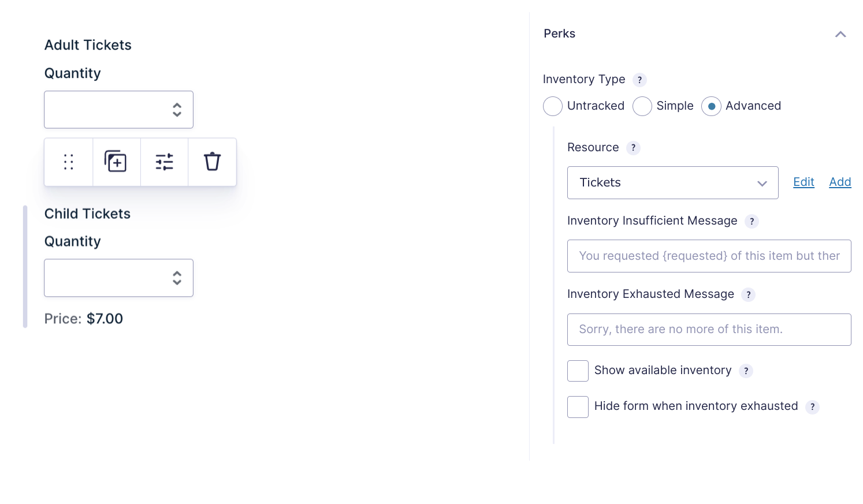Image resolution: width=863 pixels, height=504 pixels.
Task: Collapse the Perks panel
Action: (840, 35)
